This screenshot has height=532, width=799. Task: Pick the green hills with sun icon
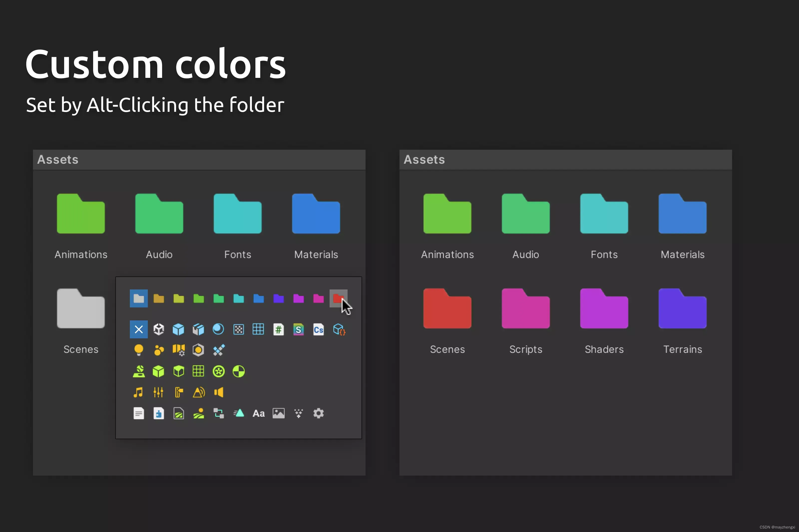(199, 413)
